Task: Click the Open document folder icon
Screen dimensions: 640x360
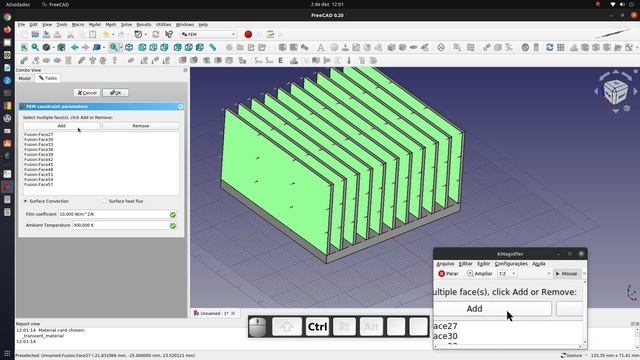Action: tap(35, 35)
